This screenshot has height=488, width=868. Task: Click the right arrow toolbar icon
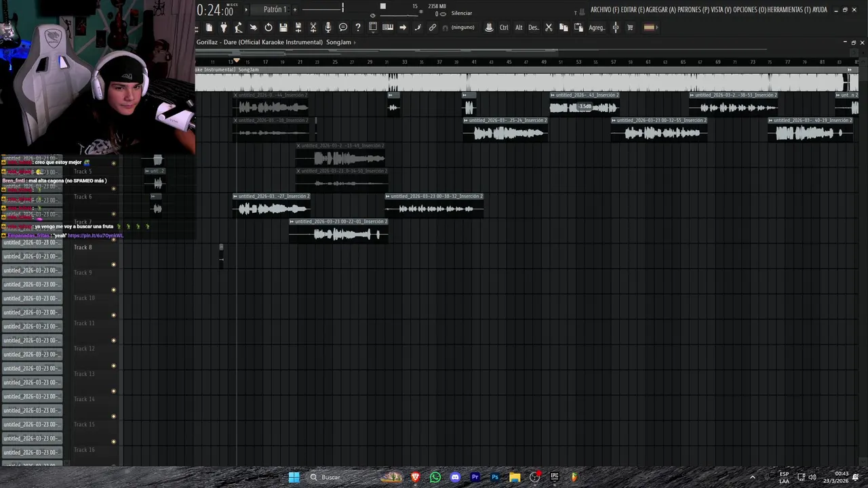(403, 27)
